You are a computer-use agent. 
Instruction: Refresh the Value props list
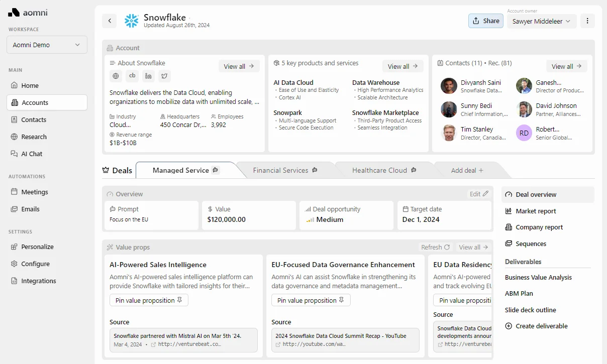click(435, 247)
